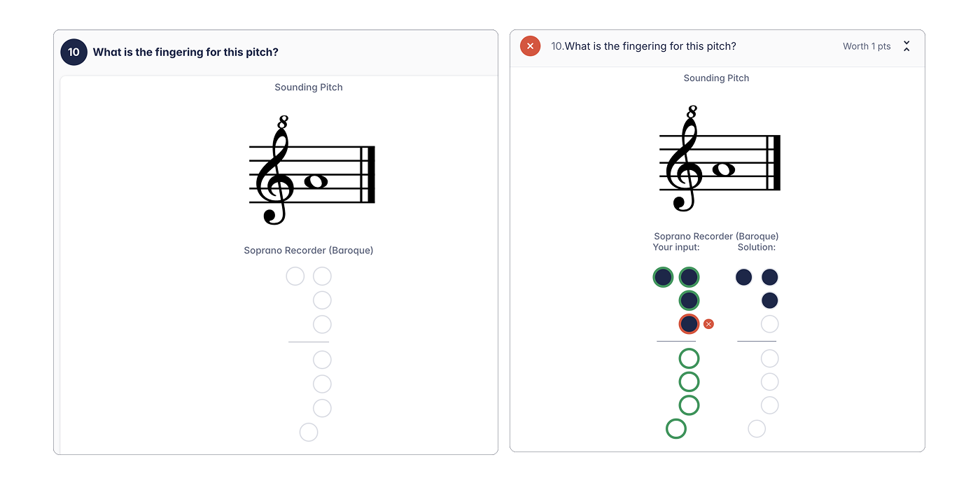Click the small red error badge beside the third hole

tap(708, 323)
